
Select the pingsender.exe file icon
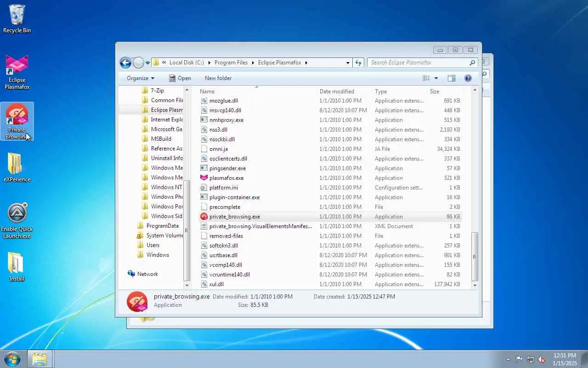[204, 168]
